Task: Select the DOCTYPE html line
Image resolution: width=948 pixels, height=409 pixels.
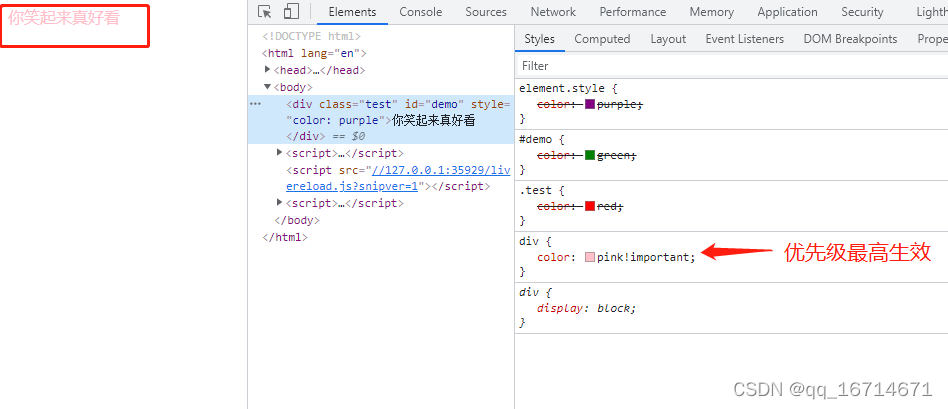Action: coord(311,36)
